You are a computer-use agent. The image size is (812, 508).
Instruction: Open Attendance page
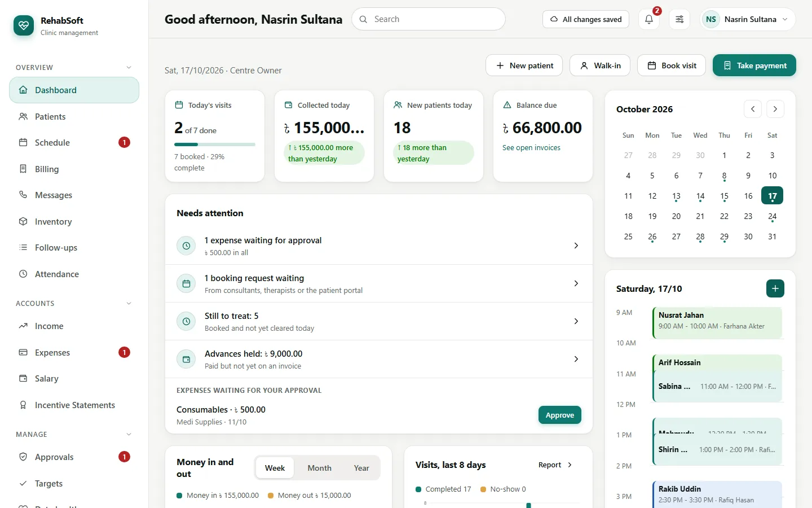pos(74,274)
